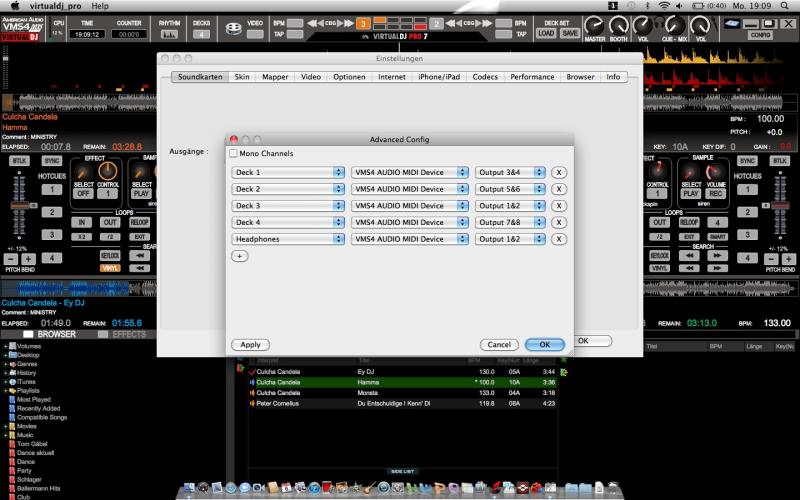This screenshot has height=500, width=800.
Task: Select Culcha Candela Monsta track
Action: click(403, 393)
